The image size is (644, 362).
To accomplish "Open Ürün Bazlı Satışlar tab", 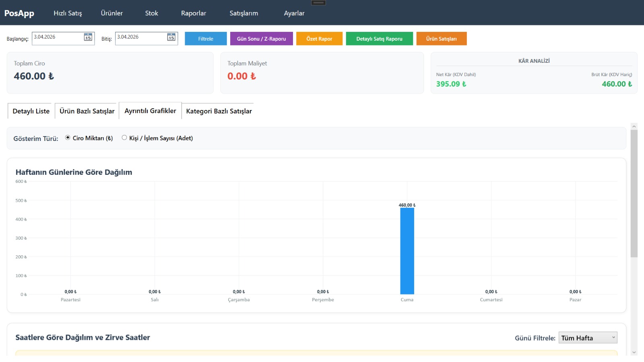I will [x=87, y=111].
